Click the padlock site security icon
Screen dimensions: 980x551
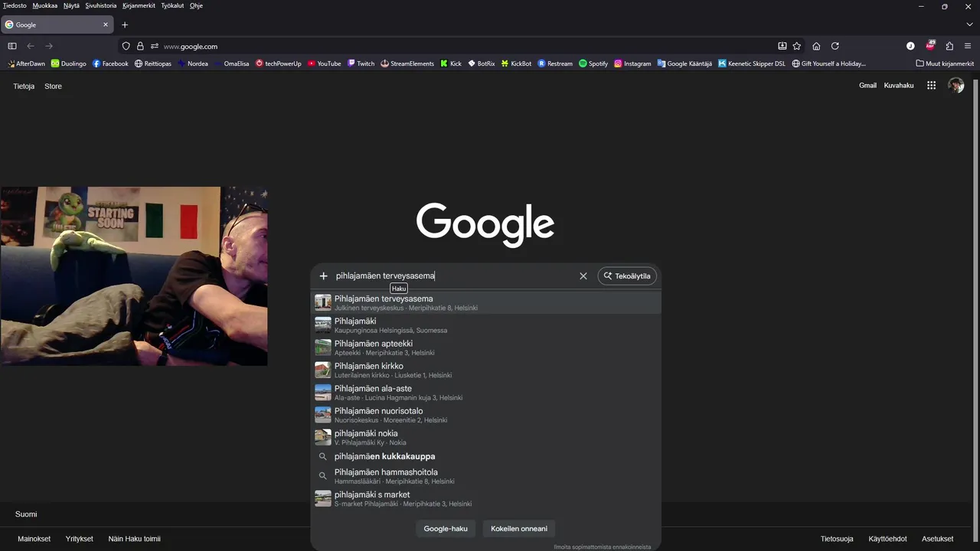click(140, 46)
